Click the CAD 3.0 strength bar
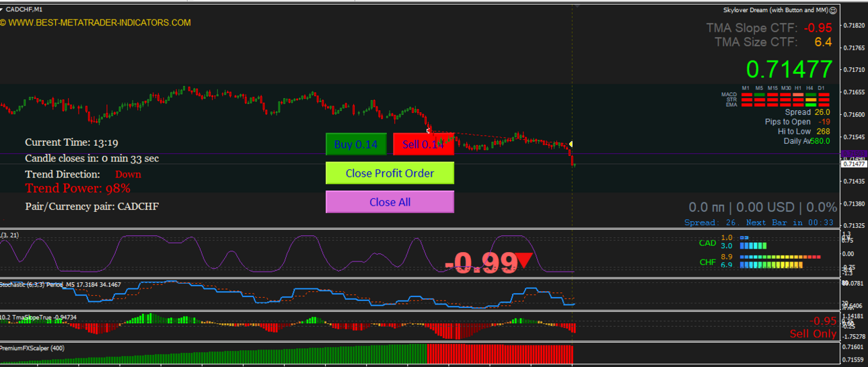This screenshot has height=367, width=868. coord(754,246)
